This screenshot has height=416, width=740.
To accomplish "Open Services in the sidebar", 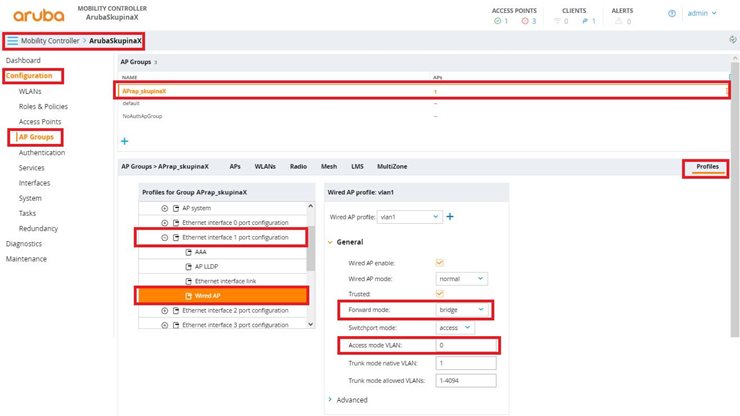I will point(32,168).
